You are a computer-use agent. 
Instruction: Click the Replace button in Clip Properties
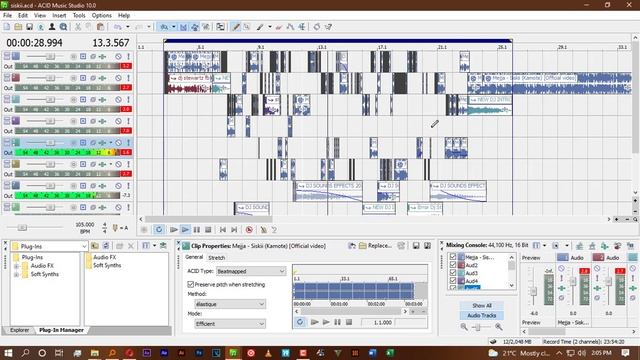[x=376, y=246]
